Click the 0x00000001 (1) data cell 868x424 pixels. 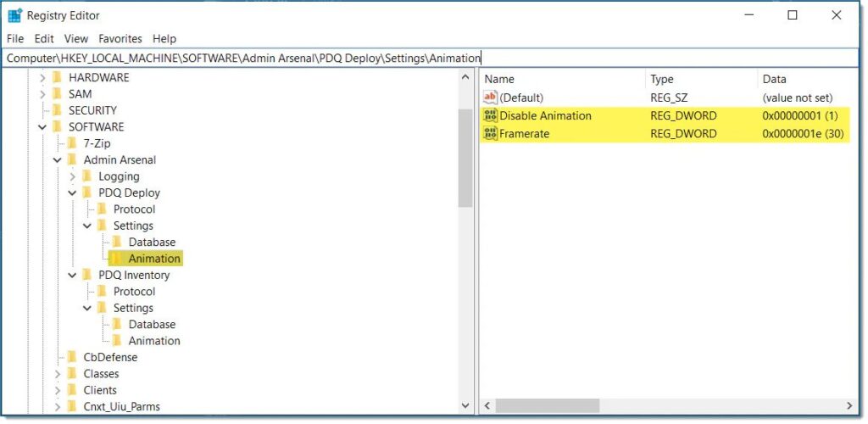point(800,115)
